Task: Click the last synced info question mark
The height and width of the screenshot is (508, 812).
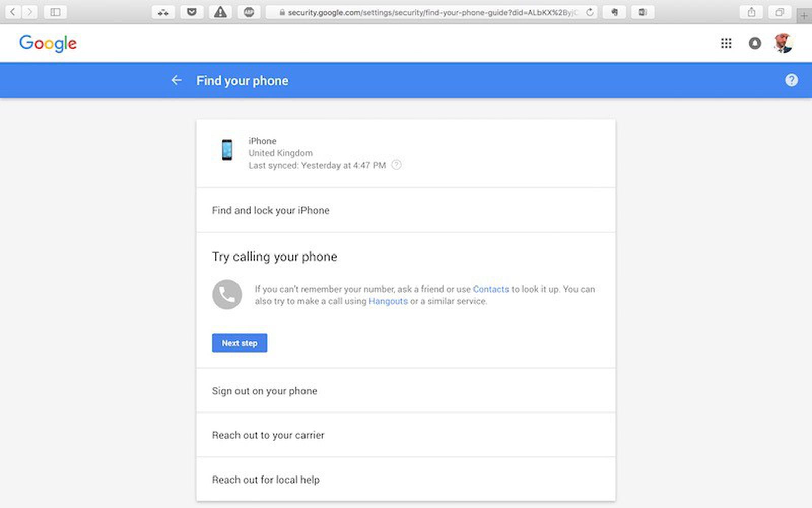Action: point(396,165)
